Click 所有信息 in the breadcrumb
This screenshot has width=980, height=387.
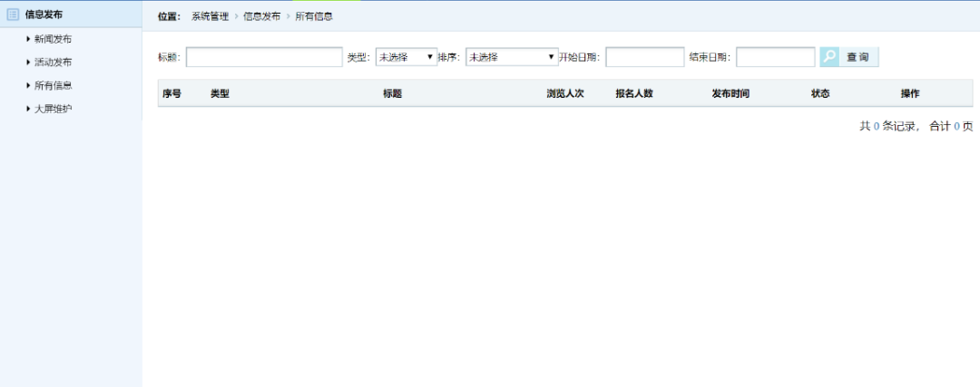point(314,17)
